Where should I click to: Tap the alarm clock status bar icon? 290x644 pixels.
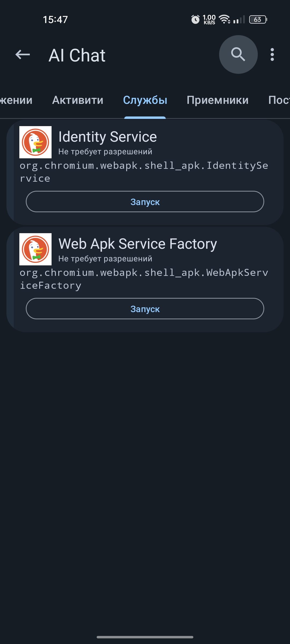195,19
